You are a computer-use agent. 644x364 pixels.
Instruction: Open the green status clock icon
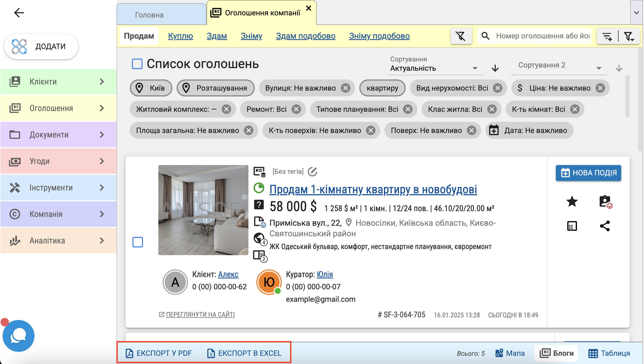pos(259,188)
